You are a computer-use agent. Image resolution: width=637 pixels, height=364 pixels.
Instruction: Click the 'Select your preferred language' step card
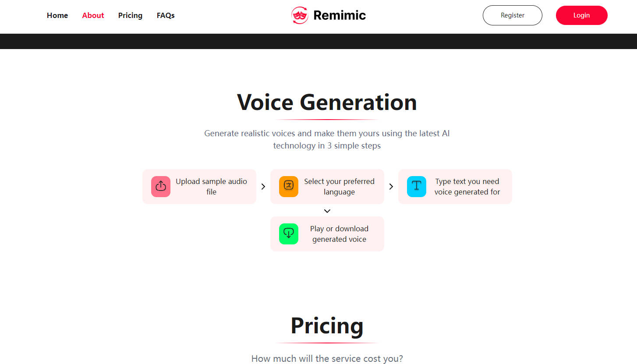point(327,186)
